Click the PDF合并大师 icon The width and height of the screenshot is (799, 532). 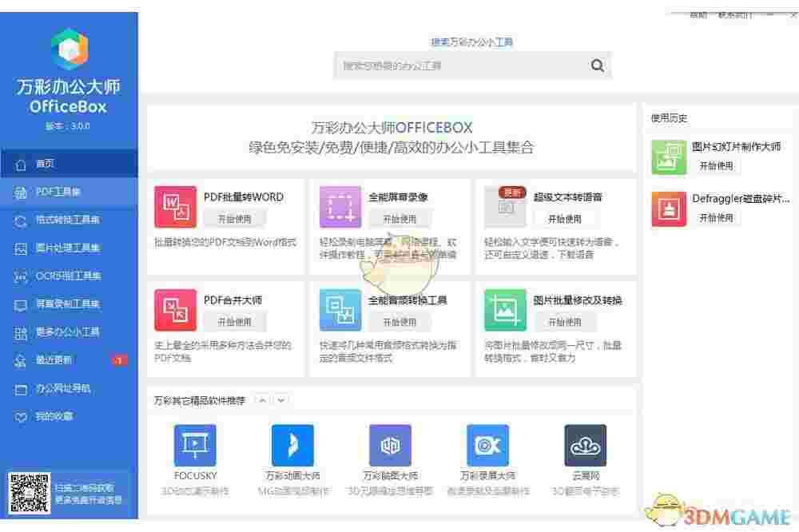(176, 309)
